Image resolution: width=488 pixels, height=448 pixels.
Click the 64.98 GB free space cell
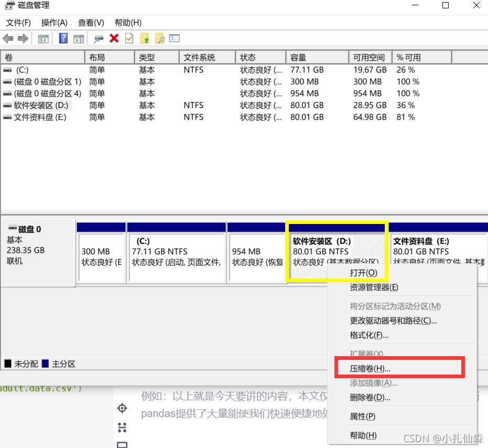click(x=370, y=118)
